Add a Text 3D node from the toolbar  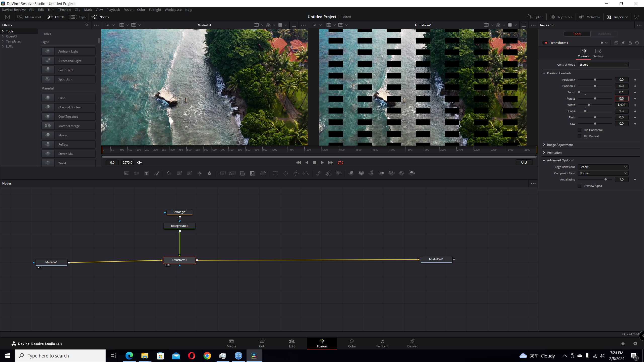pos(371,173)
